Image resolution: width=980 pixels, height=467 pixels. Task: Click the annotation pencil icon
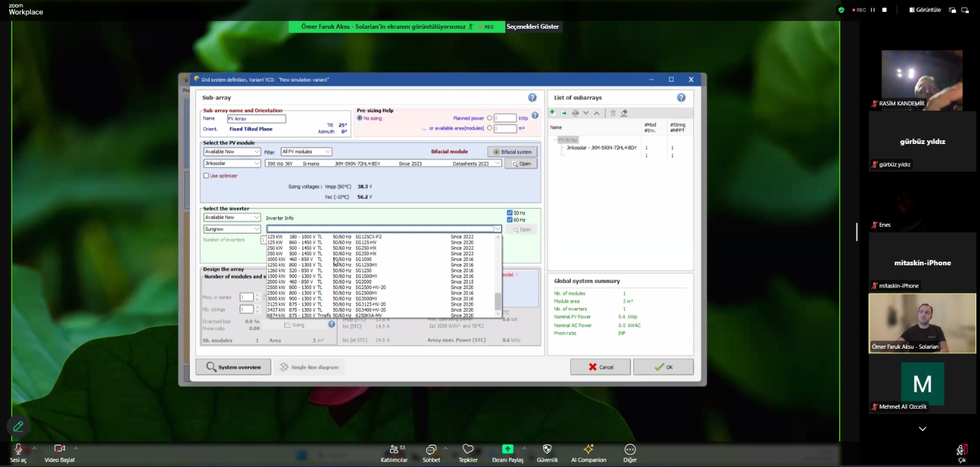point(18,426)
